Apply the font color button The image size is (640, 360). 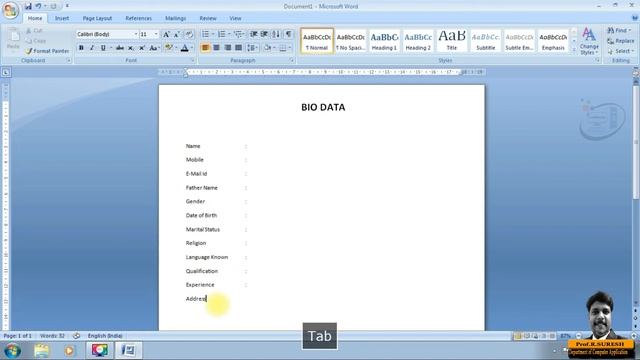[184, 48]
